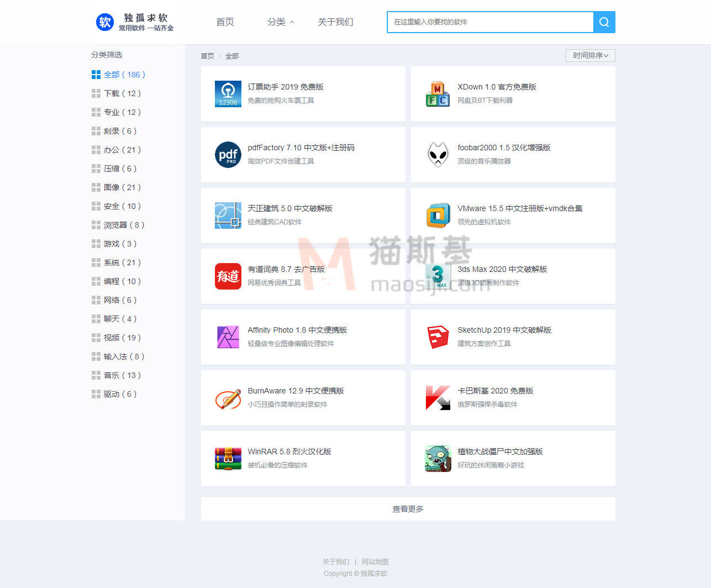
Task: Open the WinRAR books icon
Action: click(228, 459)
